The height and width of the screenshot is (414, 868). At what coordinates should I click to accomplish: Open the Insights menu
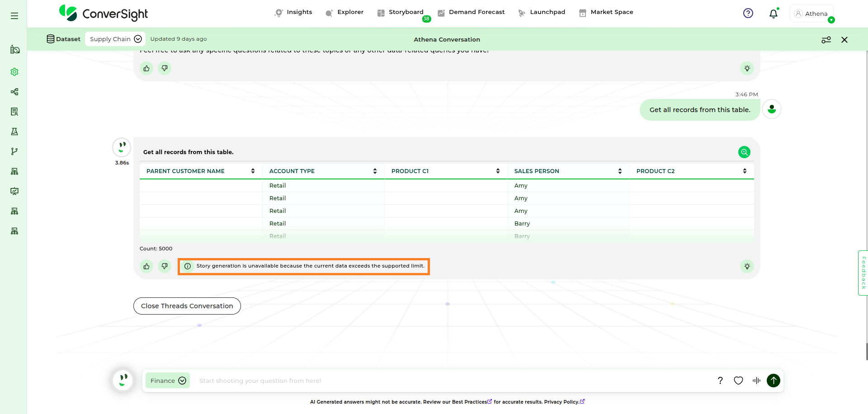293,12
